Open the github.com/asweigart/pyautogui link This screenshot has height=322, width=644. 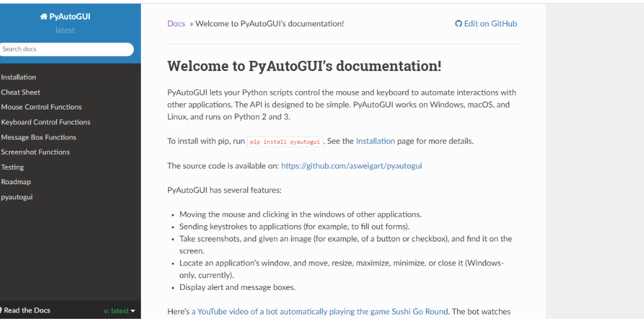point(352,166)
